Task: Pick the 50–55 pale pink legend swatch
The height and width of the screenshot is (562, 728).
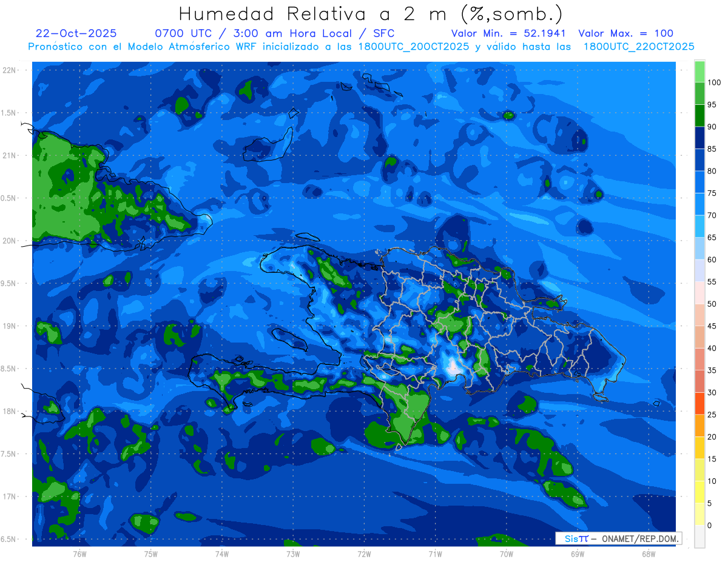Action: tap(699, 292)
